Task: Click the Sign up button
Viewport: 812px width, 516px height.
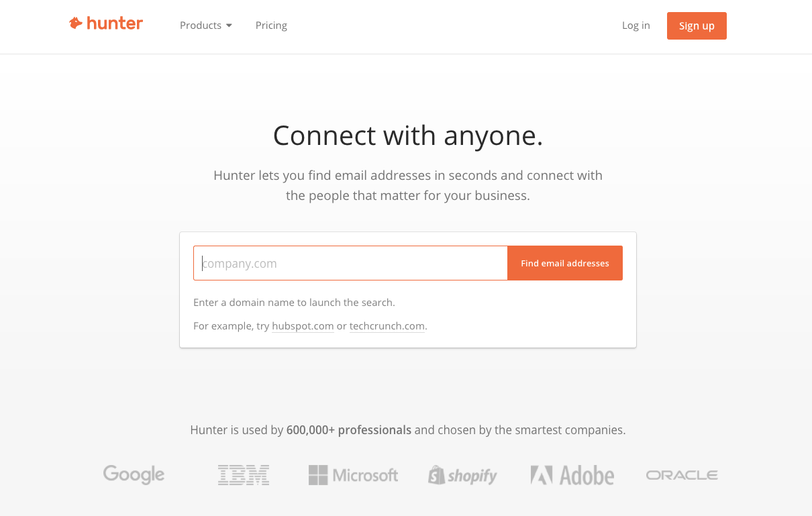Action: [x=696, y=25]
